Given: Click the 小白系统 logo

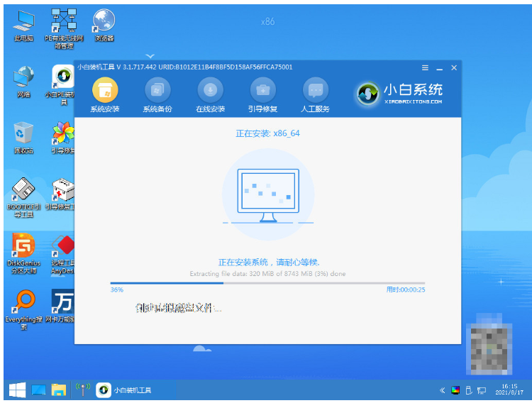Looking at the screenshot, I should [x=401, y=93].
